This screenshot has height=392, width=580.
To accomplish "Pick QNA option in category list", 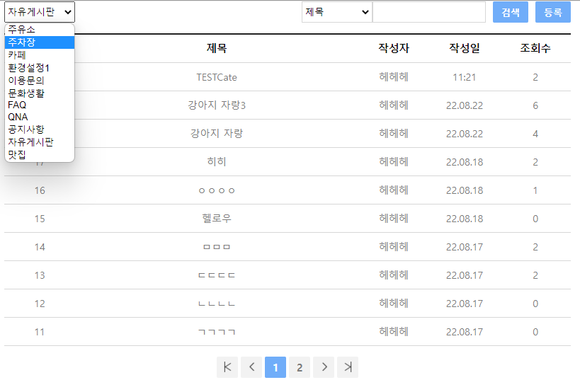I will point(40,117).
